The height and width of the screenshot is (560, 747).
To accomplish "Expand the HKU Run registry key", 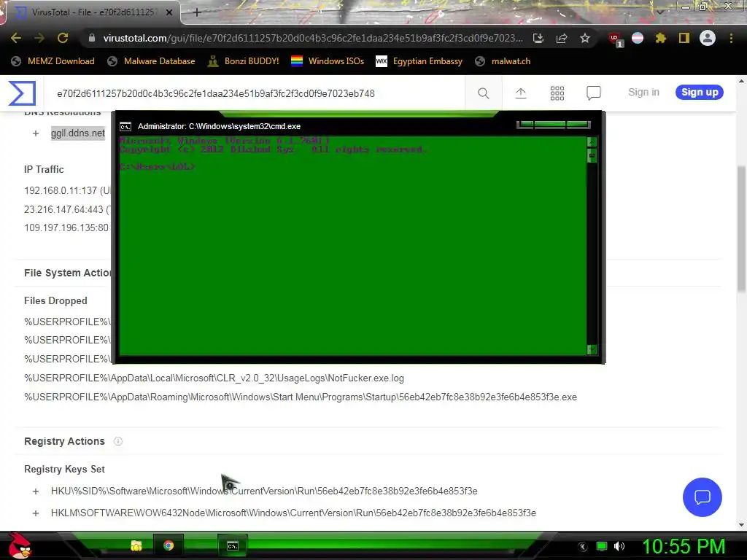I will coord(36,491).
